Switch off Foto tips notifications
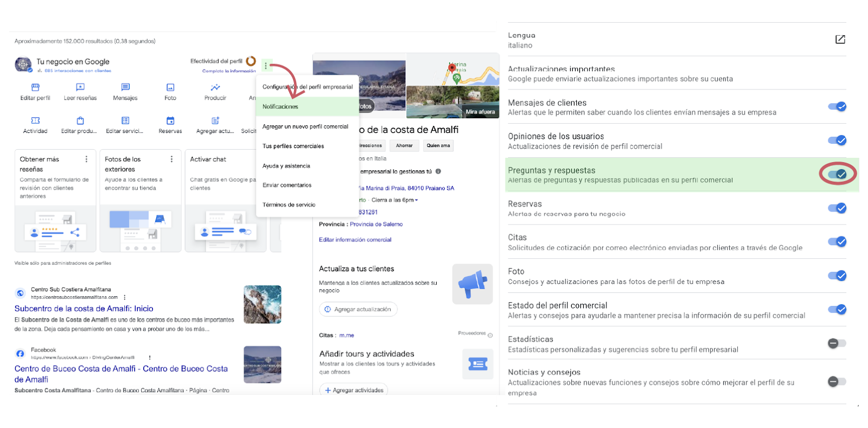This screenshot has width=868, height=428. tap(837, 276)
